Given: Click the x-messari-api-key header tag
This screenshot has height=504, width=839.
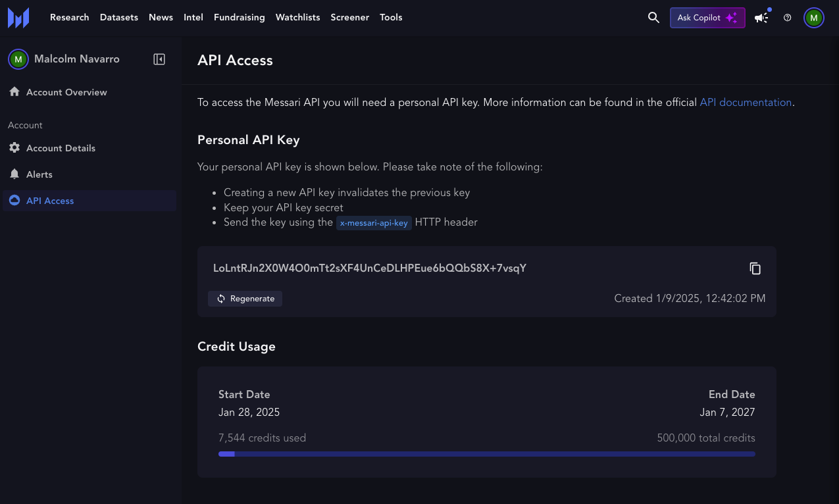Looking at the screenshot, I should point(374,223).
